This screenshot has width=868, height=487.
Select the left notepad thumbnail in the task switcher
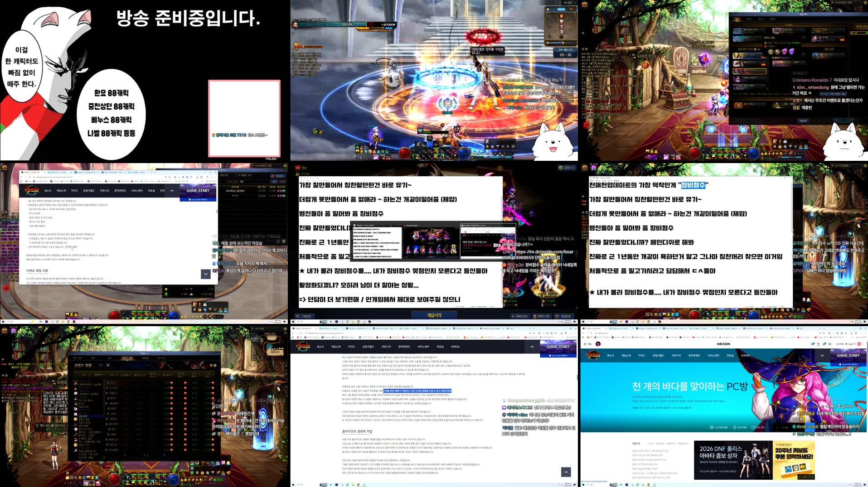click(x=377, y=241)
